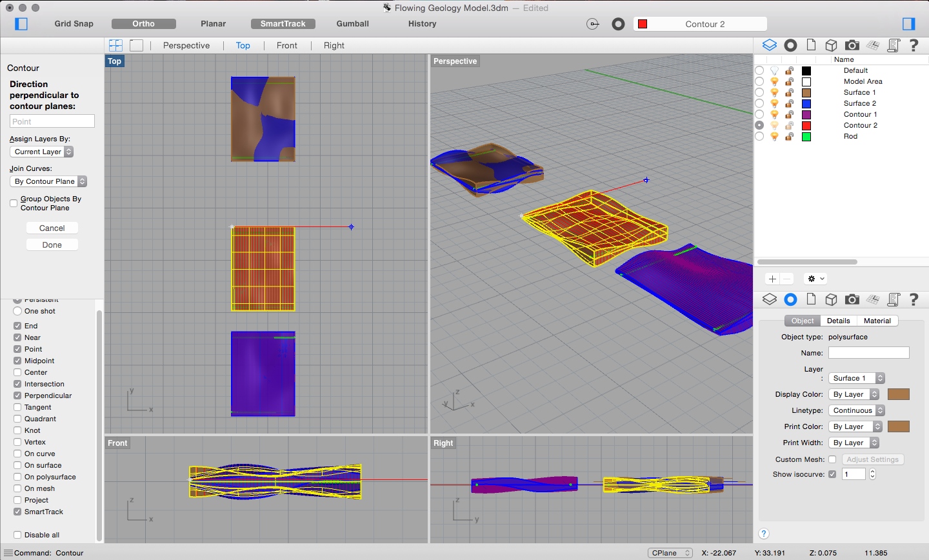Screen dimensions: 929x560
Task: Make Surface 1 the current layer
Action: pos(759,92)
